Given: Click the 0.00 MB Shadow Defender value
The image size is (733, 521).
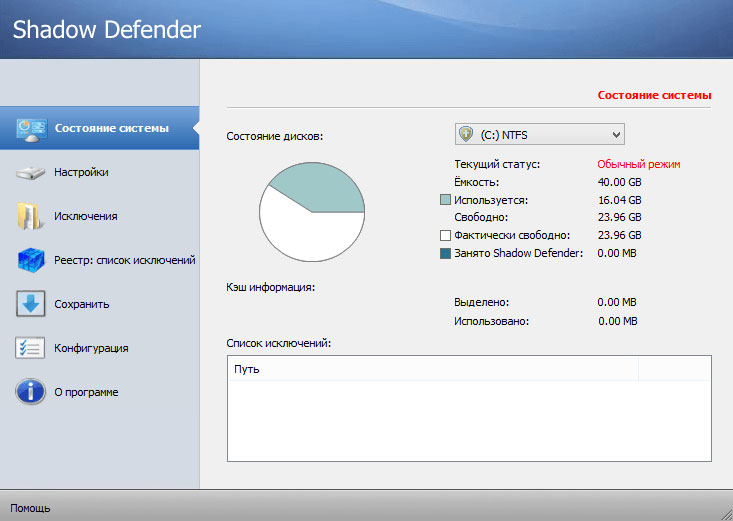Looking at the screenshot, I should (617, 253).
